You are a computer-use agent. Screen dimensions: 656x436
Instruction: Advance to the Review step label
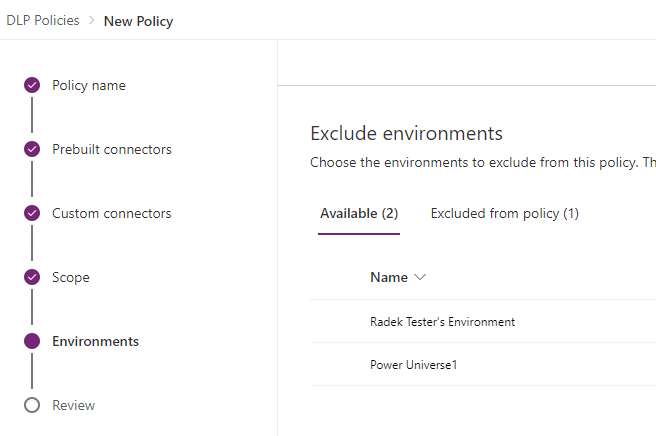click(x=74, y=405)
